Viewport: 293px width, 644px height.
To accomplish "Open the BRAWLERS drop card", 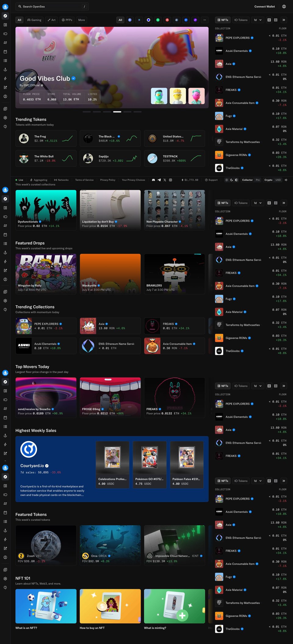I will pyautogui.click(x=175, y=274).
